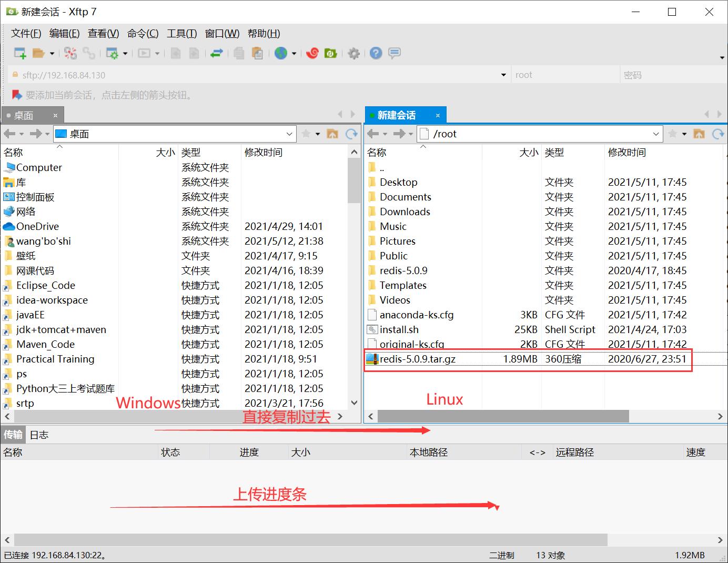
Task: Close the 新建会话 remote tab
Action: tap(438, 115)
